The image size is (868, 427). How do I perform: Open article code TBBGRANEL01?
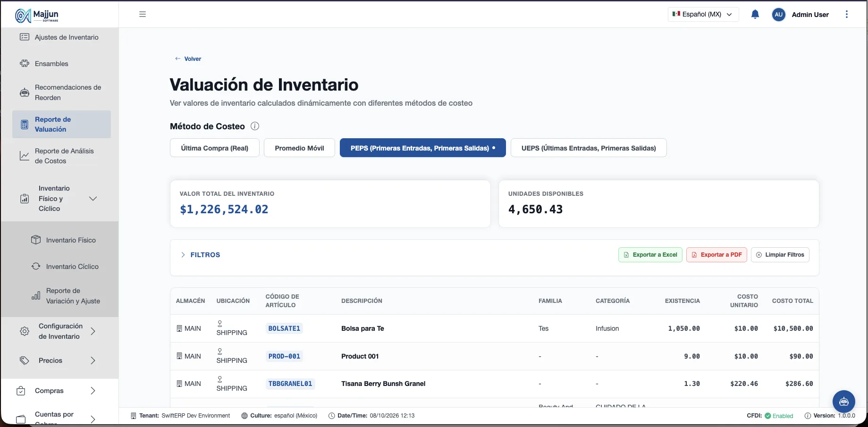(290, 384)
